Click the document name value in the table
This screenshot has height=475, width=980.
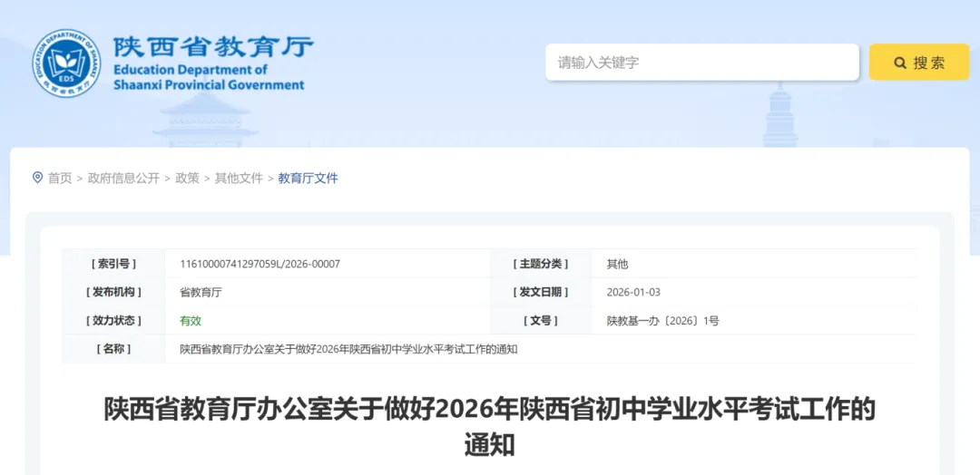click(x=348, y=350)
